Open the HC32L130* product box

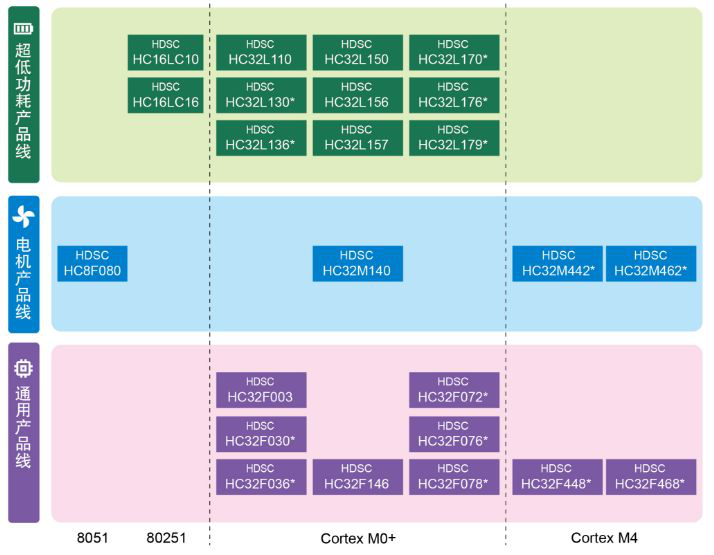pyautogui.click(x=261, y=95)
